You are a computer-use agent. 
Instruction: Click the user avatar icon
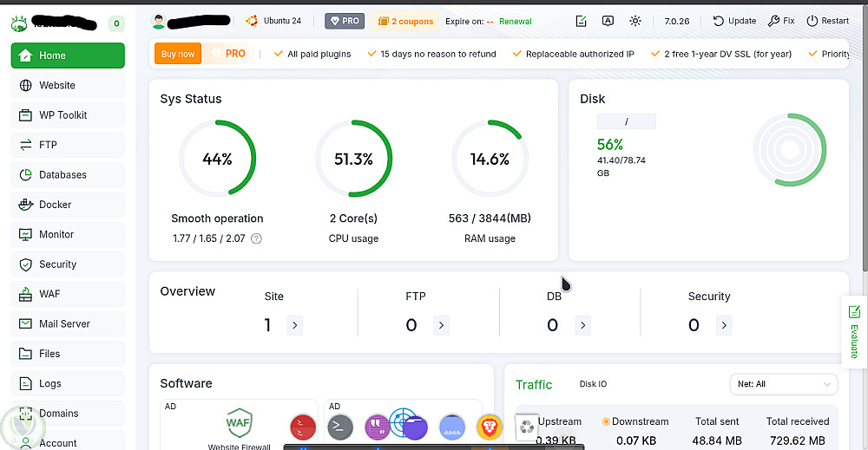point(159,21)
